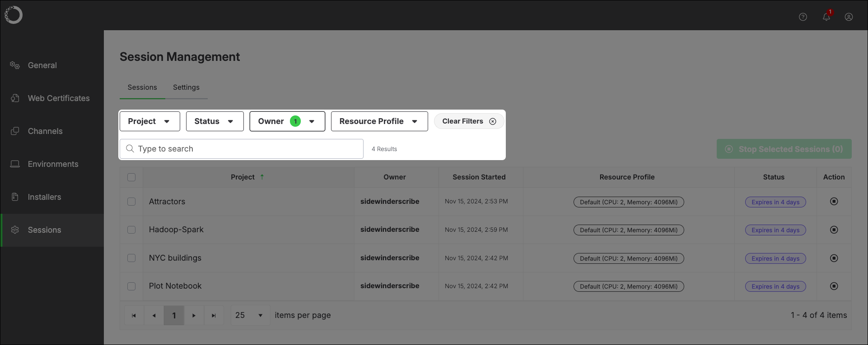Check the Attractors session checkbox
Image resolution: width=868 pixels, height=345 pixels.
click(131, 202)
